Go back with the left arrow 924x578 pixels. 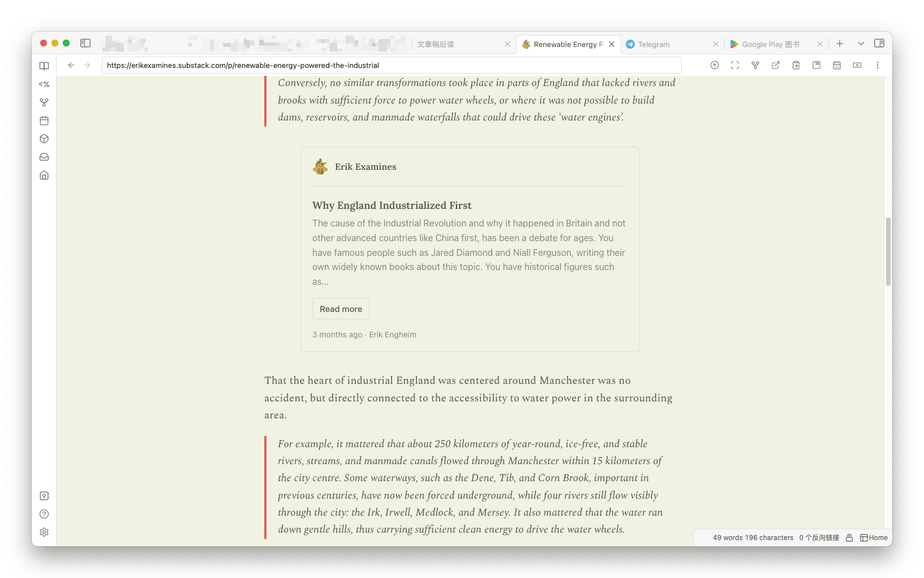[71, 65]
